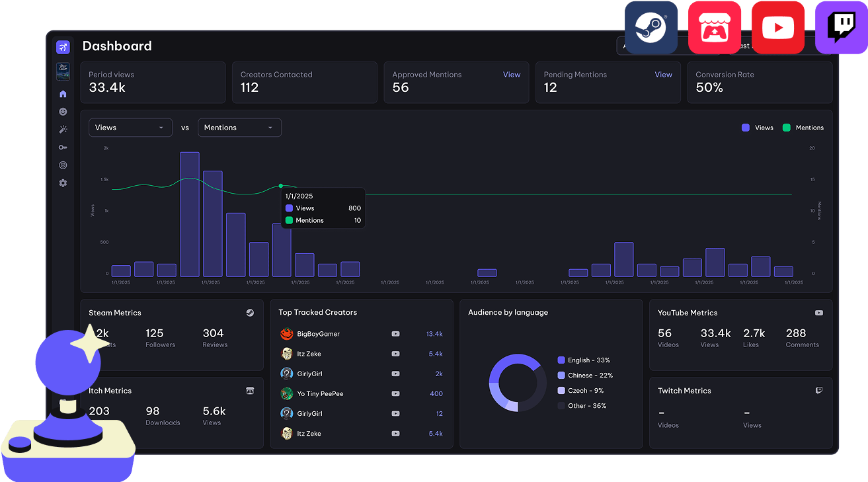Open the target icon sidebar page

[63, 165]
